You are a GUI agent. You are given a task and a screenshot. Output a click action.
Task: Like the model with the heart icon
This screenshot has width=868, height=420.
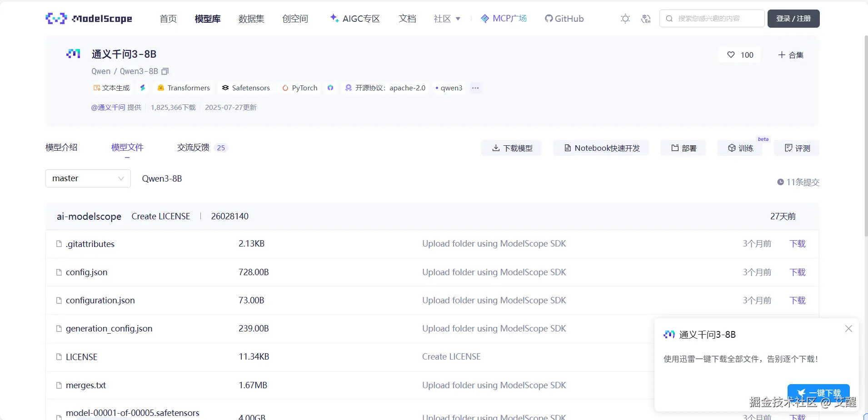[731, 55]
